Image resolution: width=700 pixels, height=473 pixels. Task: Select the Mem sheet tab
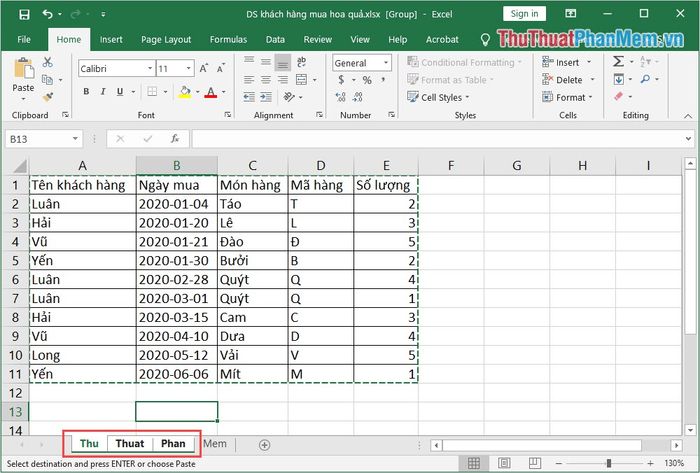[x=215, y=444]
